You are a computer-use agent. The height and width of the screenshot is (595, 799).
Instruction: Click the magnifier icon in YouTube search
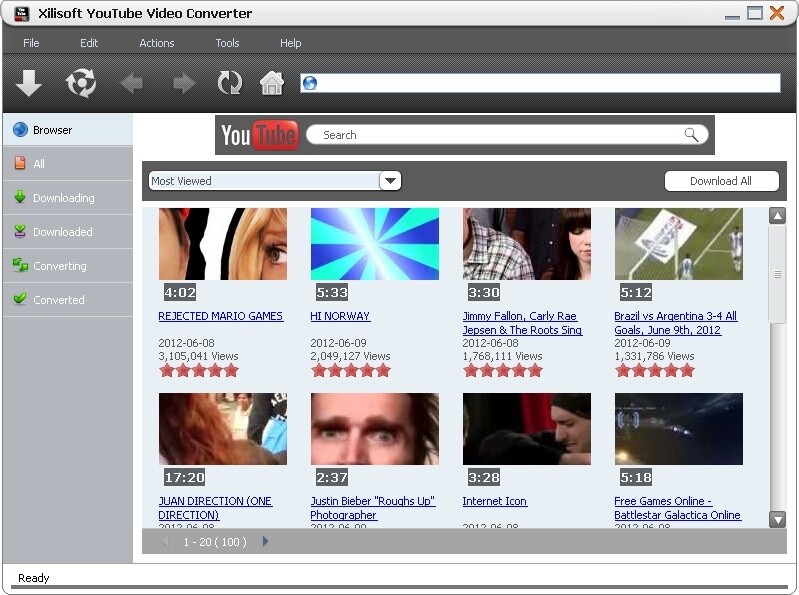pos(691,134)
